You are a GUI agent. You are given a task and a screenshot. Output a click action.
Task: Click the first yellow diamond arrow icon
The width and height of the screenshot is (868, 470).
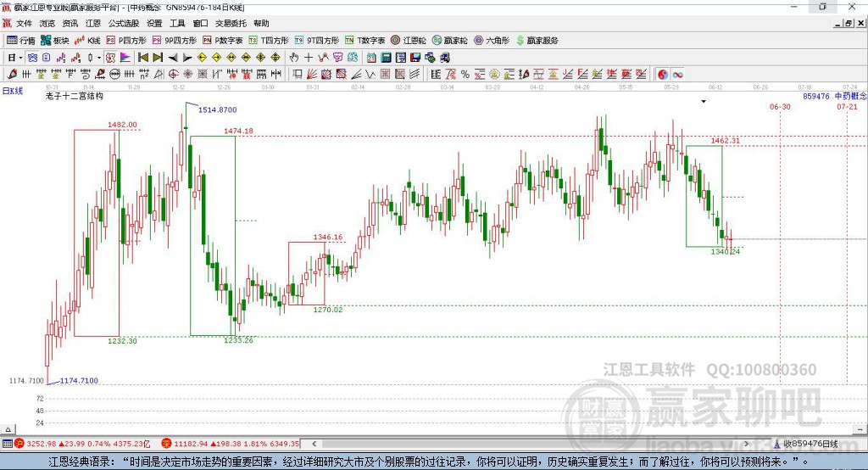click(x=202, y=58)
